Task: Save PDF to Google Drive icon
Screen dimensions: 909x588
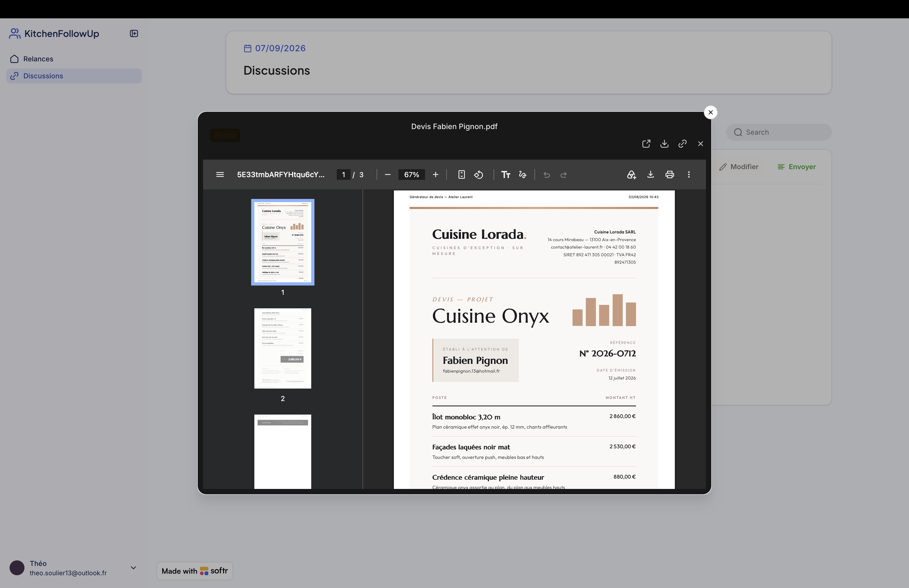Action: tap(631, 174)
